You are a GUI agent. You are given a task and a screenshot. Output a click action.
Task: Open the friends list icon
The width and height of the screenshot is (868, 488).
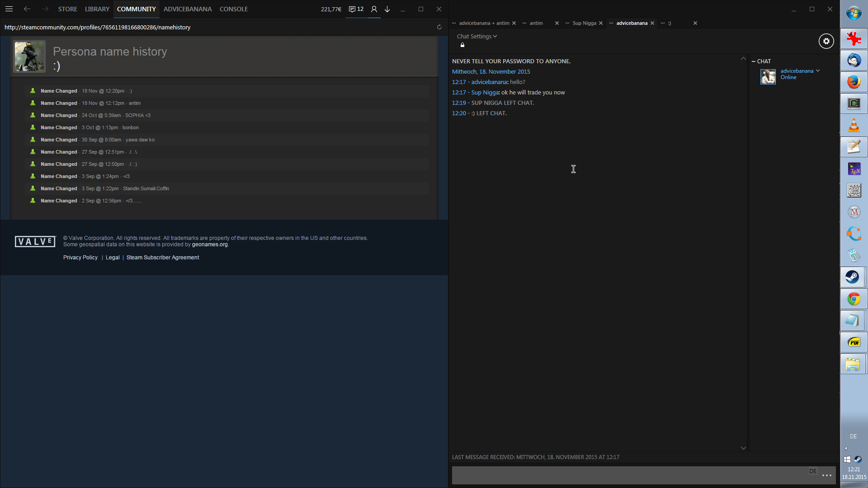click(x=374, y=9)
